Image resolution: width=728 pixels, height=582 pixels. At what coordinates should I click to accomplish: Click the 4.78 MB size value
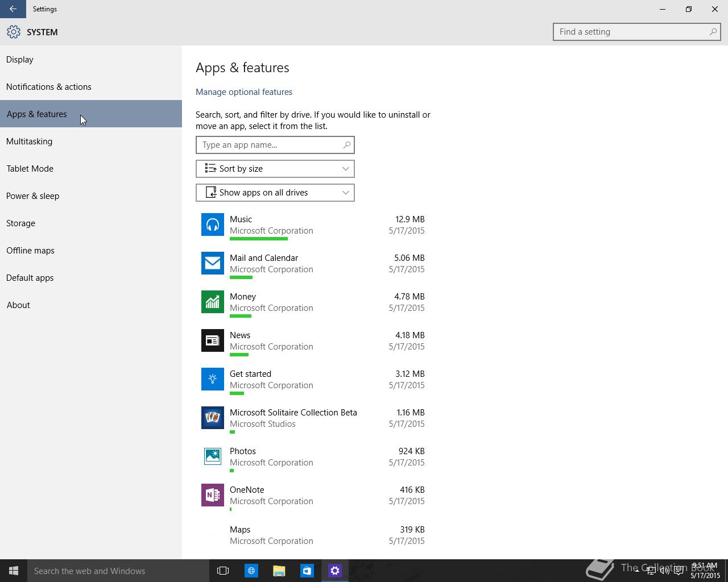pyautogui.click(x=409, y=296)
